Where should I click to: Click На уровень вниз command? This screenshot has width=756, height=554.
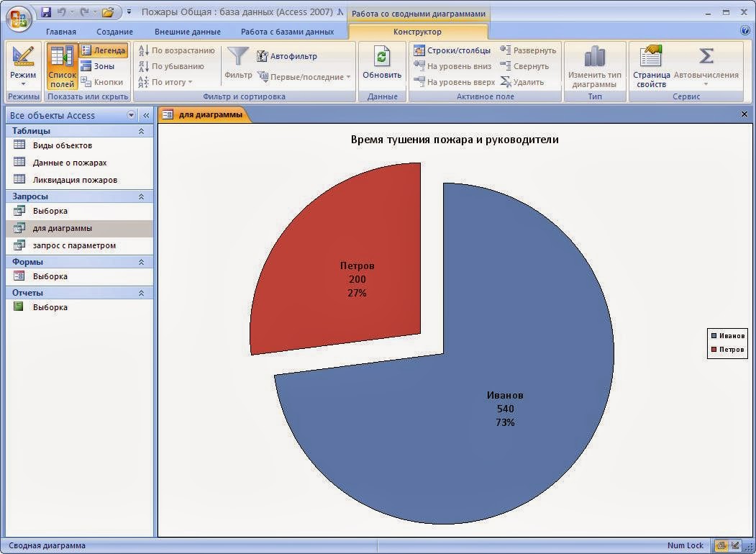pos(452,66)
